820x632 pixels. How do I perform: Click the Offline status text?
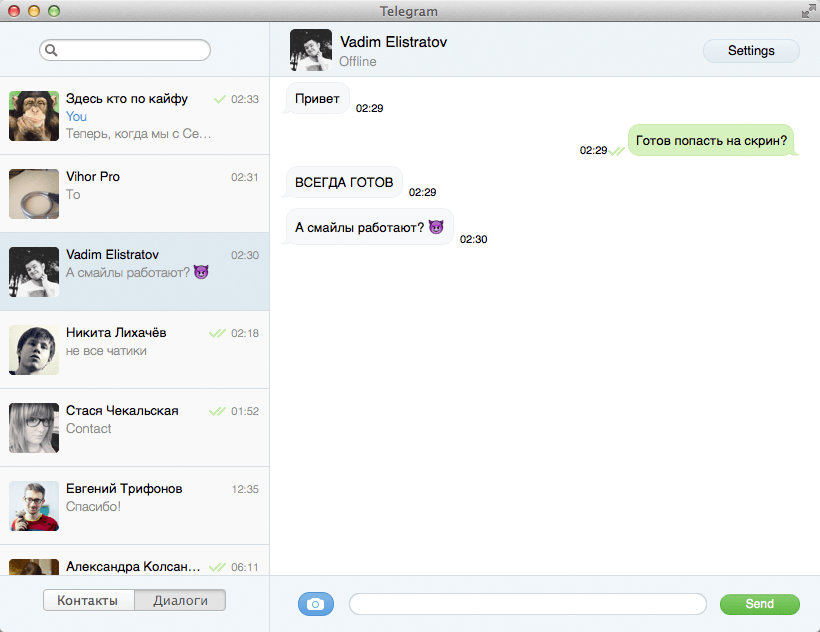[358, 61]
